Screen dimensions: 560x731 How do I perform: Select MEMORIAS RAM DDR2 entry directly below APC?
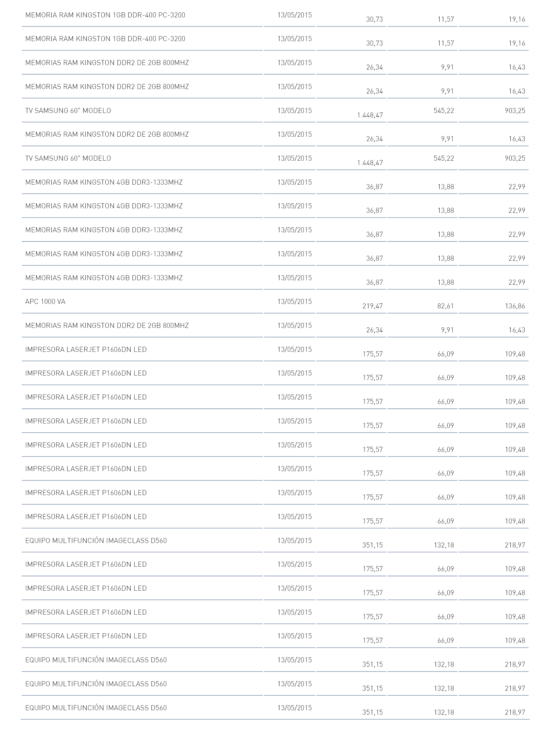[107, 325]
